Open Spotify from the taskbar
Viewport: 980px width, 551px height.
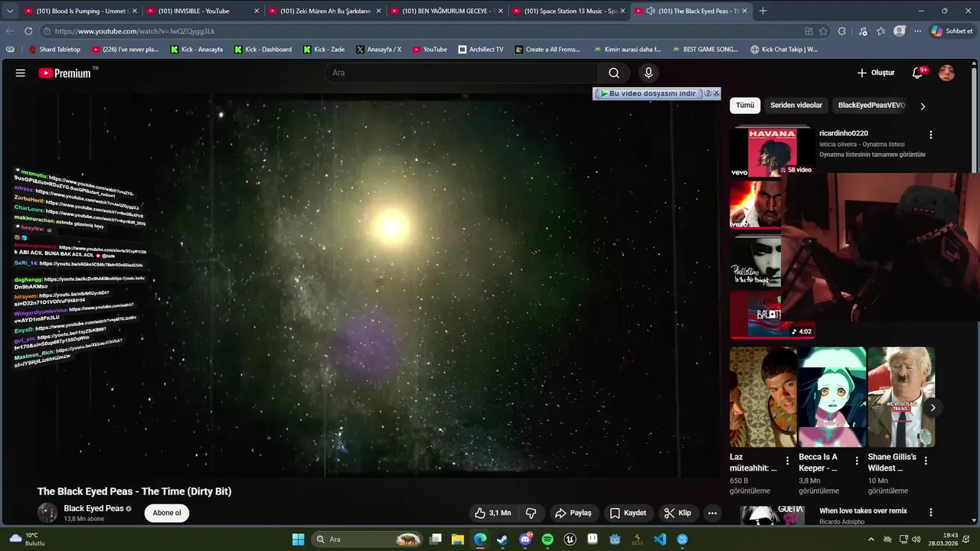(547, 540)
